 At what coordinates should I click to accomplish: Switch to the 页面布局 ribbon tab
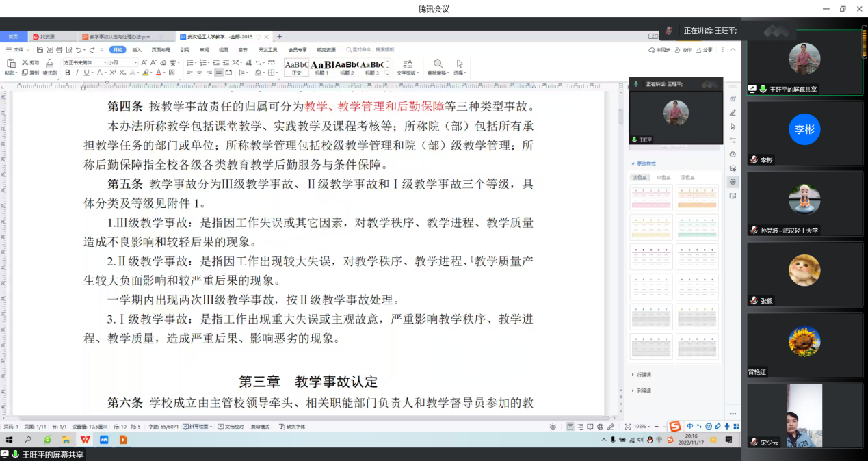161,50
